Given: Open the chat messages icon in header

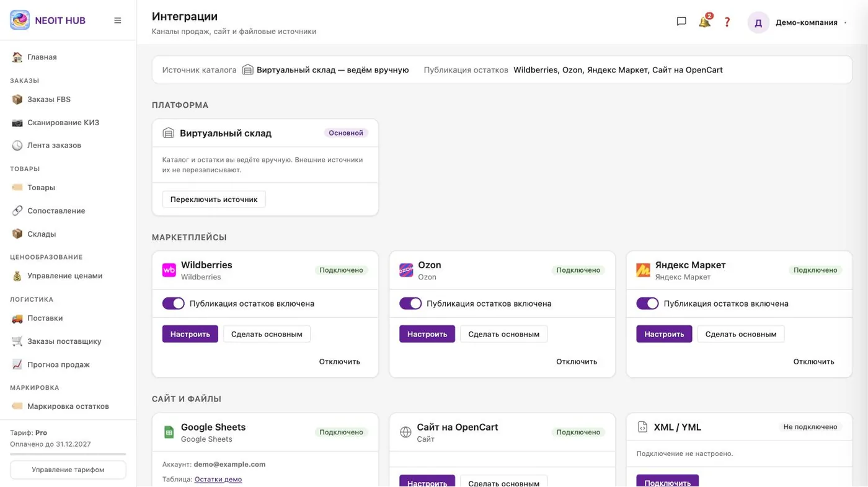Looking at the screenshot, I should pyautogui.click(x=681, y=22).
